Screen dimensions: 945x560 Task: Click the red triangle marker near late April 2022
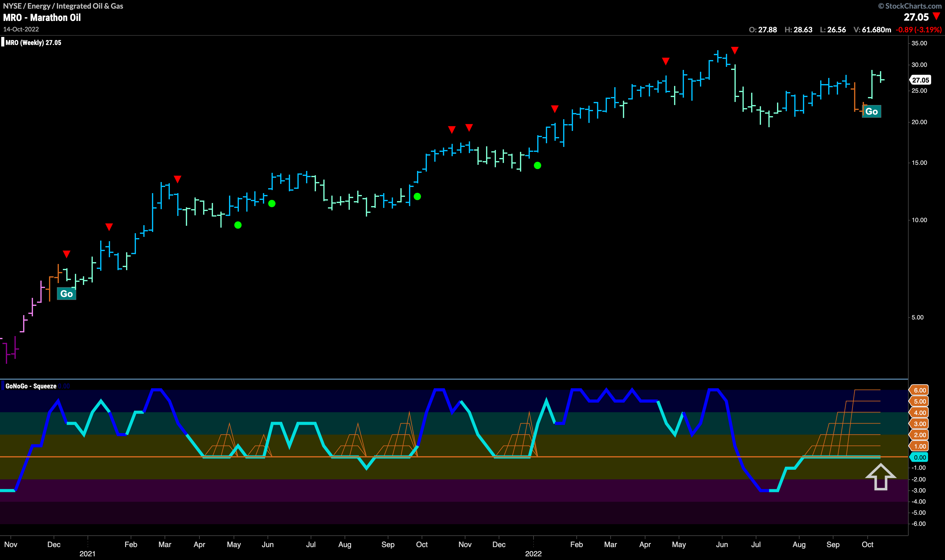tap(666, 61)
